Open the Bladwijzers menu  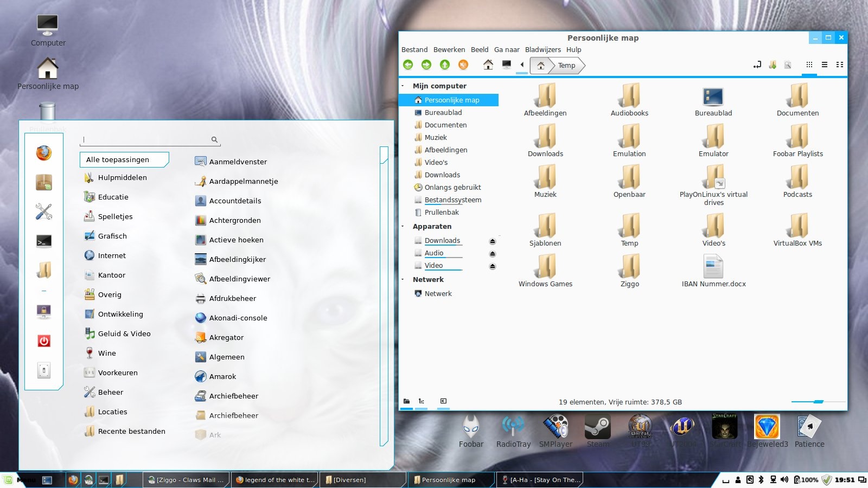coord(542,49)
